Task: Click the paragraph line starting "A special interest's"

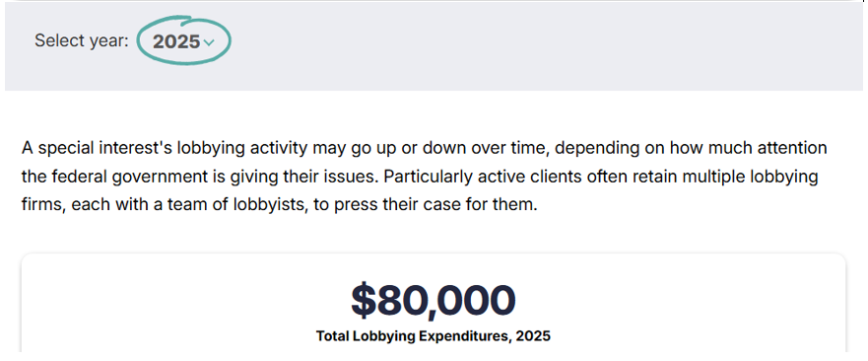Action: [424, 149]
